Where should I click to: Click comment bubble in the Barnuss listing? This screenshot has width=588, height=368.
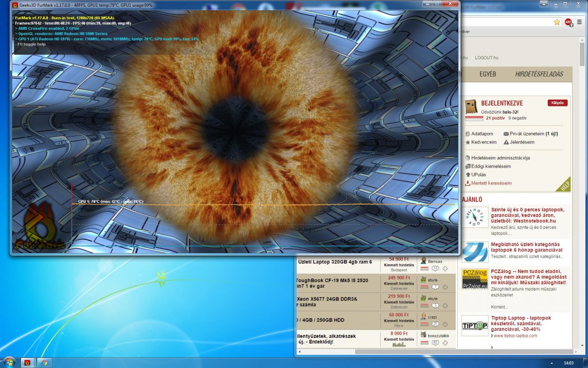[435, 268]
